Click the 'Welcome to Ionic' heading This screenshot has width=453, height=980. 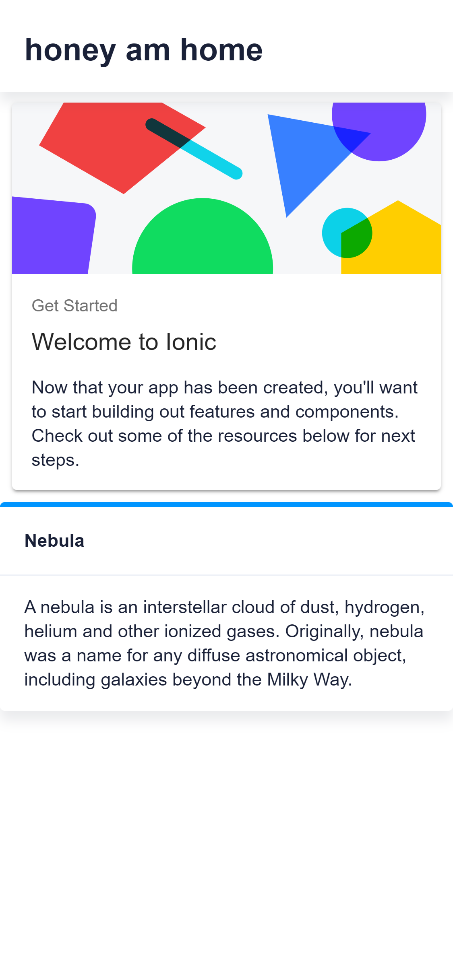pyautogui.click(x=124, y=342)
